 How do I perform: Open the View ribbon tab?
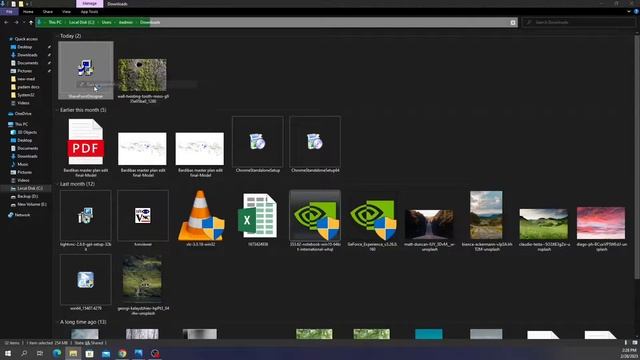67,12
